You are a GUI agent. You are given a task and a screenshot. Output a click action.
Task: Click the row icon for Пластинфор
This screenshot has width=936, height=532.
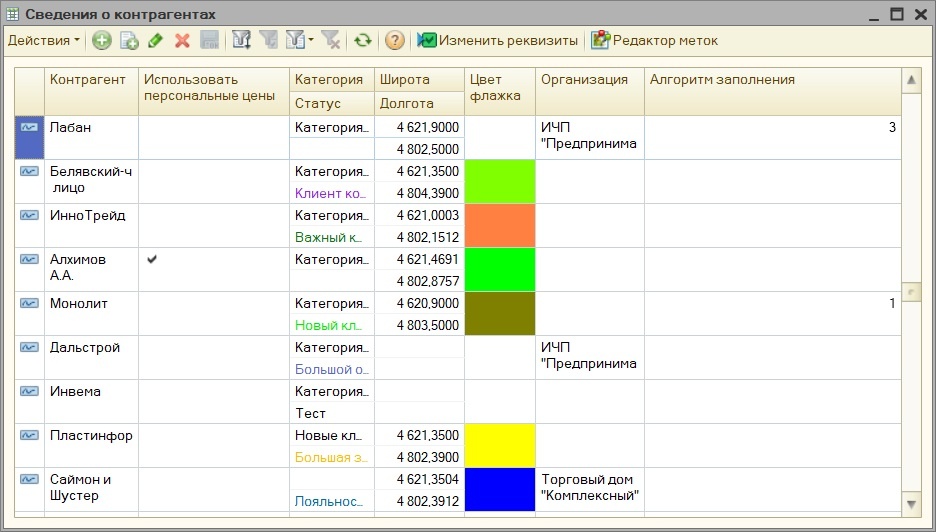(29, 435)
